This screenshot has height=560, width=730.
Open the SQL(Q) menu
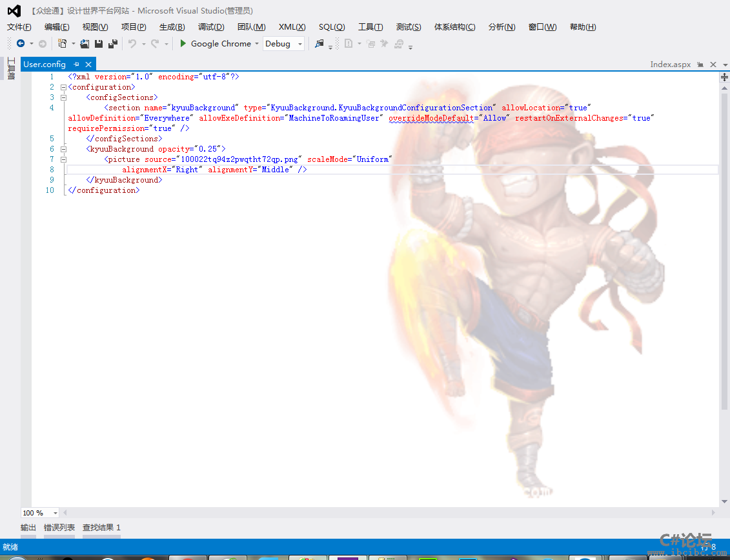(x=332, y=27)
